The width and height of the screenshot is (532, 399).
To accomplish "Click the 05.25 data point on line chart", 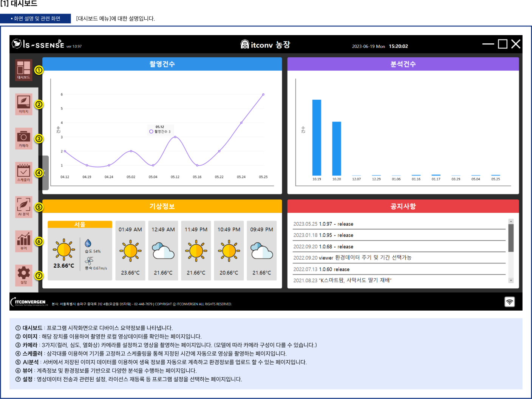I will point(263,94).
